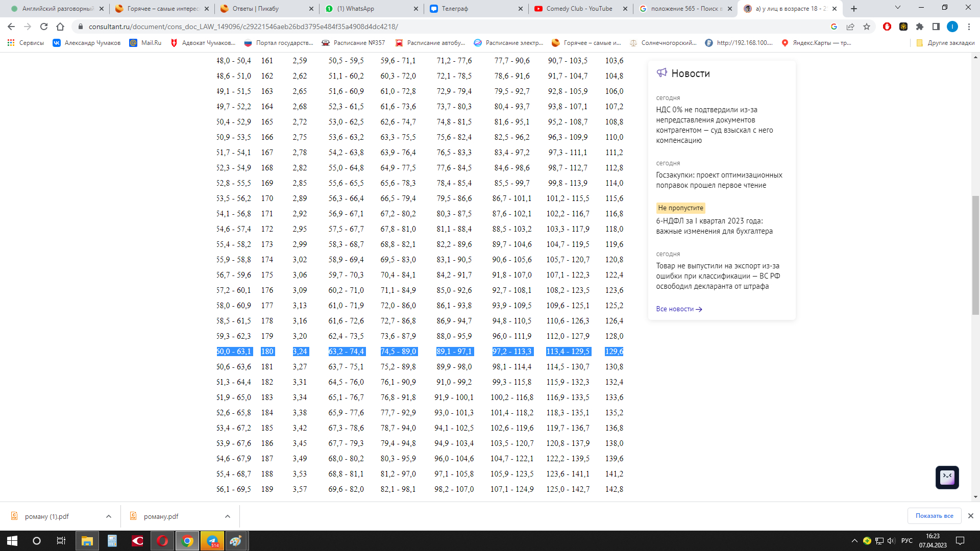Toggle the browser side panel
980x551 pixels.
coord(936,27)
